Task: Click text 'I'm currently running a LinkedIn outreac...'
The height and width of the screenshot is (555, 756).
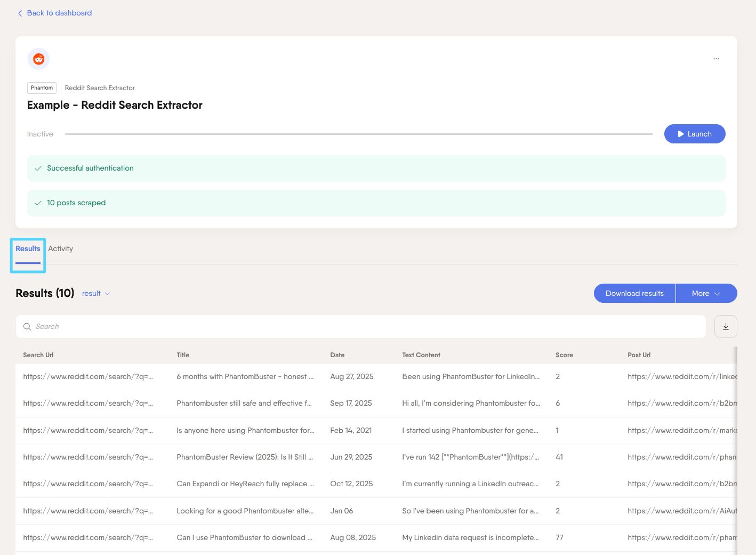Action: tap(471, 484)
